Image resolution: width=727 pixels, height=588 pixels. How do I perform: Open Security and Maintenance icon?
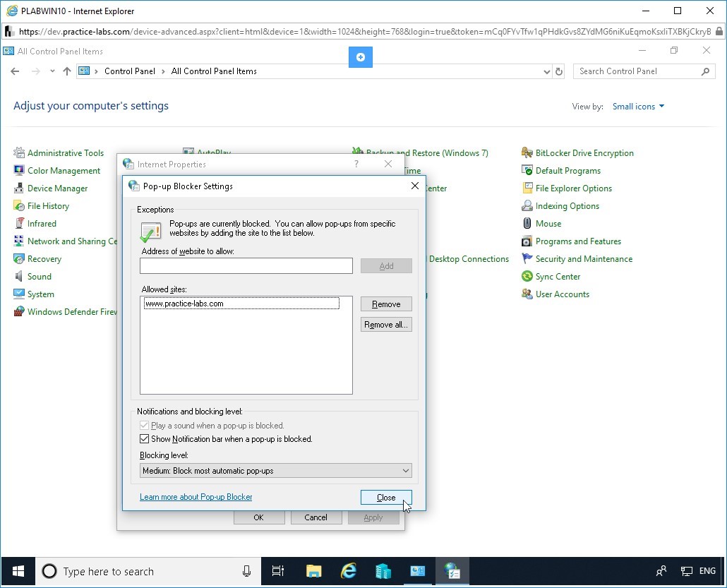pyautogui.click(x=527, y=258)
